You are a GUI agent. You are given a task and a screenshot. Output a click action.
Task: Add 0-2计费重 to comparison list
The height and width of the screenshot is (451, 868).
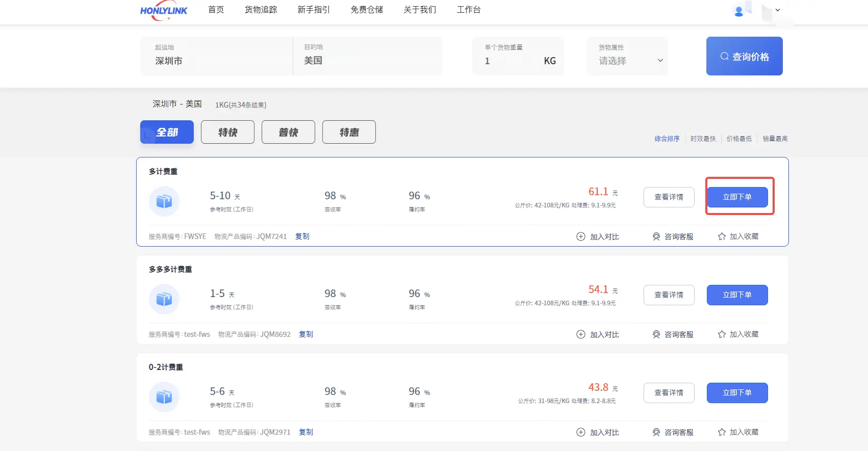click(x=598, y=432)
